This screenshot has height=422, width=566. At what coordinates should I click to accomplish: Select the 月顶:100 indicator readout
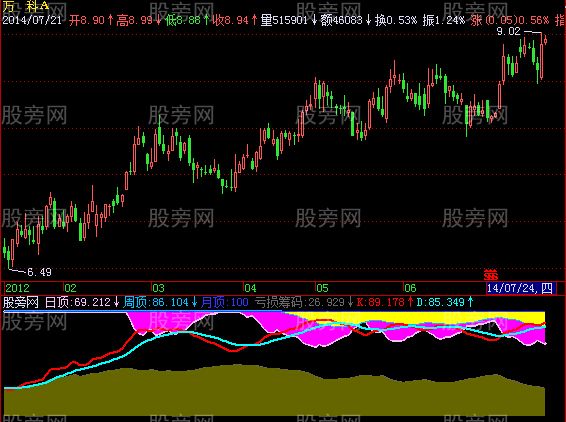(225, 302)
